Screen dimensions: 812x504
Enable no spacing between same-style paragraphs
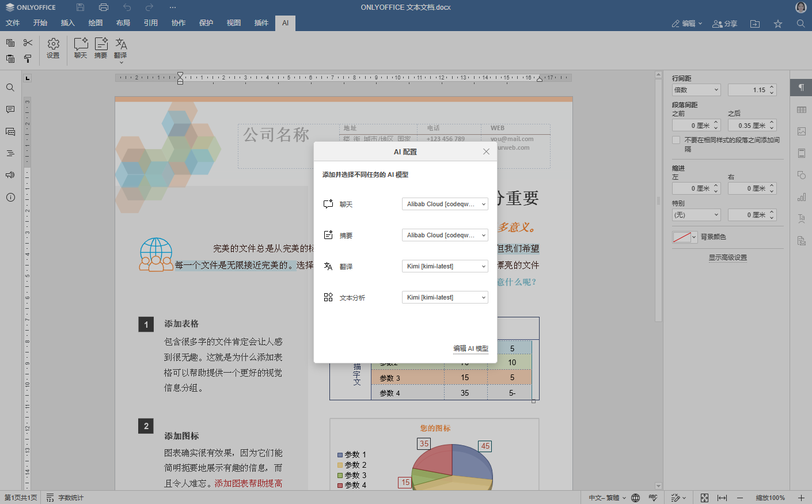676,140
